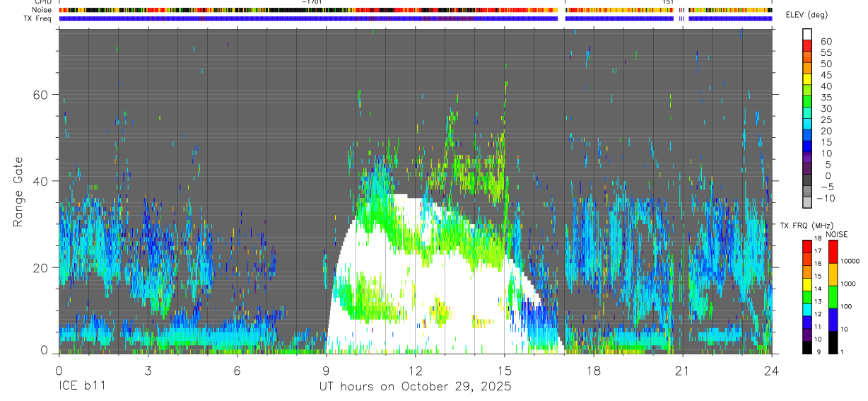The width and height of the screenshot is (868, 401).
Task: Click the 1000 label on NOISE scale
Action: 849,284
